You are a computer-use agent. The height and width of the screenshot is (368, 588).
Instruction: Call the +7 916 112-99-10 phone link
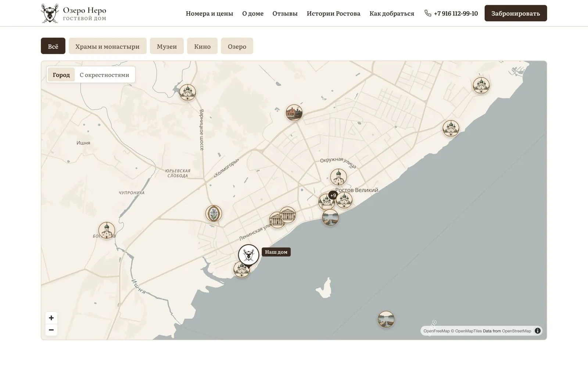click(x=451, y=14)
